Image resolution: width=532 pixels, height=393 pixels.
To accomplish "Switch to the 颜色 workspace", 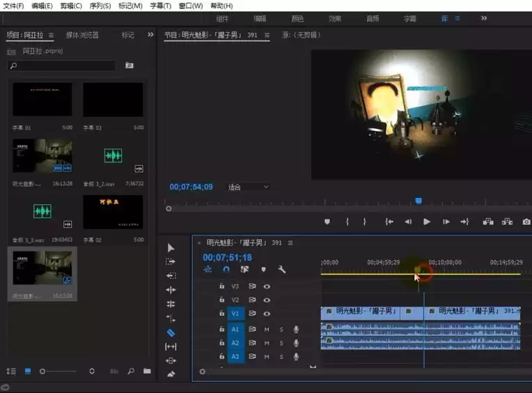I will coord(297,19).
